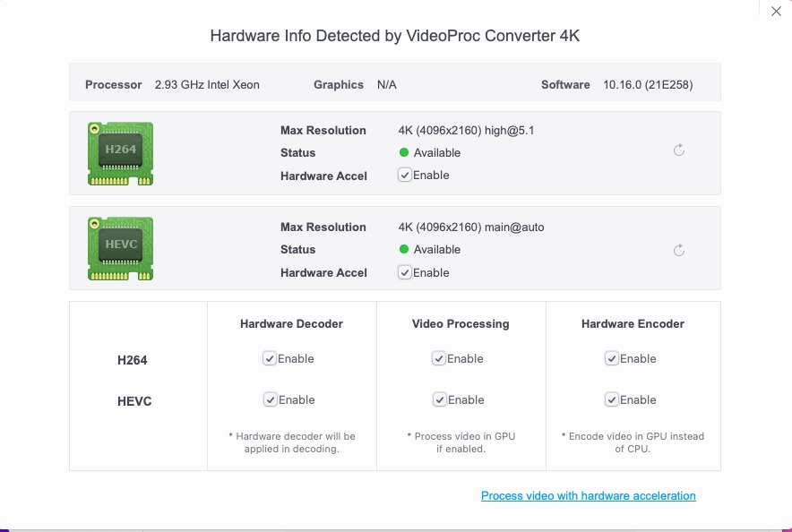The width and height of the screenshot is (792, 532).
Task: Uncheck H264 Video Processing Enable
Action: click(439, 359)
